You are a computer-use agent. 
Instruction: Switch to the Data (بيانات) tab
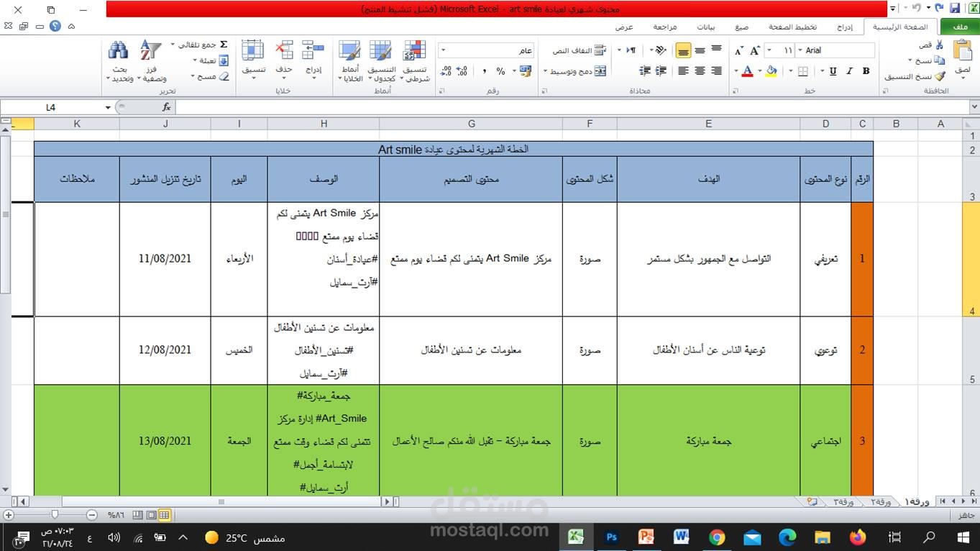coord(706,27)
